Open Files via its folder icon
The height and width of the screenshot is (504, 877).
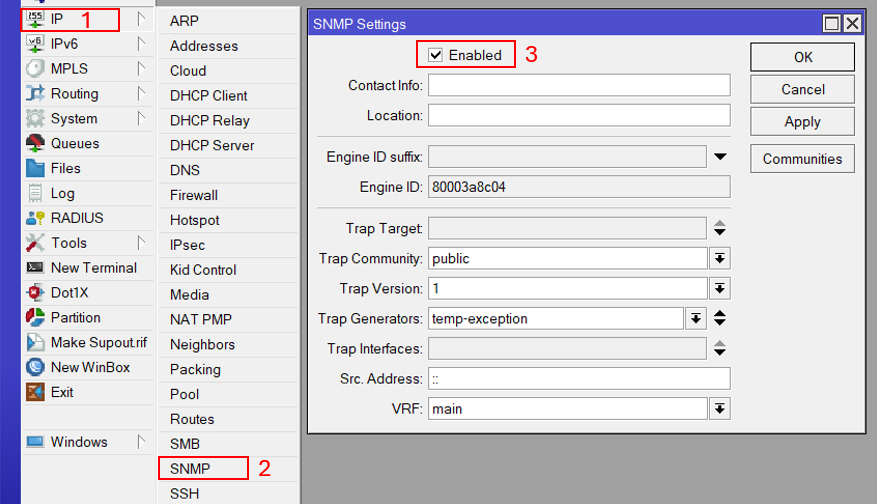point(35,168)
